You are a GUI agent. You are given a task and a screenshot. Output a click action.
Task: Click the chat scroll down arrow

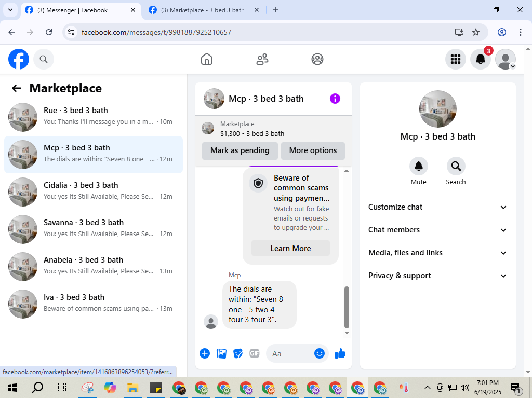[347, 333]
